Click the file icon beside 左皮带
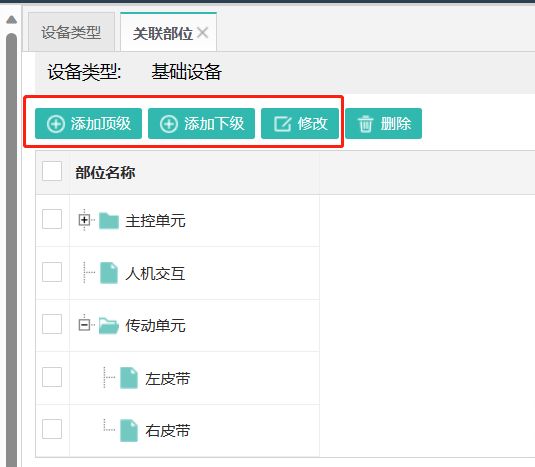The height and width of the screenshot is (467, 535). click(129, 378)
